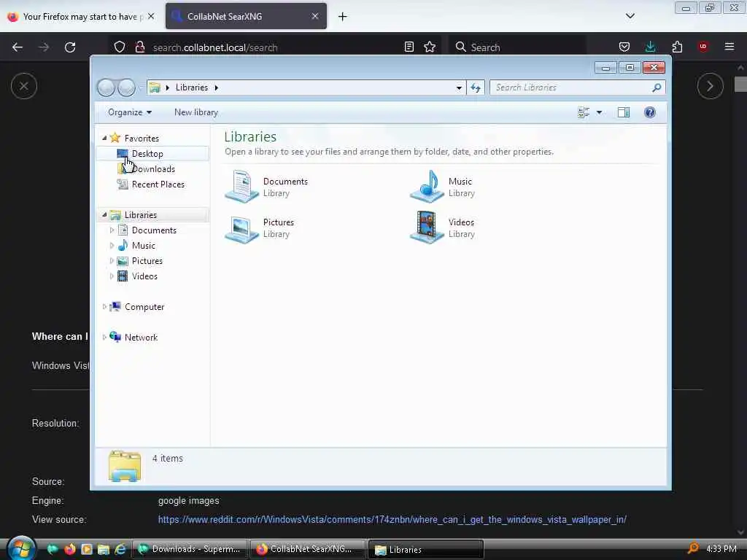This screenshot has width=747, height=560.
Task: Open the reddit View source link
Action: pos(392,519)
